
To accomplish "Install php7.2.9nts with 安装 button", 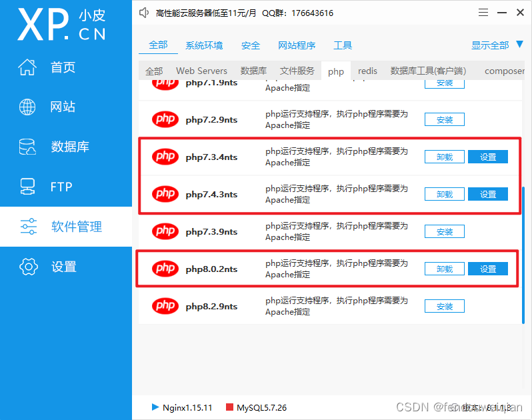I will (x=445, y=119).
